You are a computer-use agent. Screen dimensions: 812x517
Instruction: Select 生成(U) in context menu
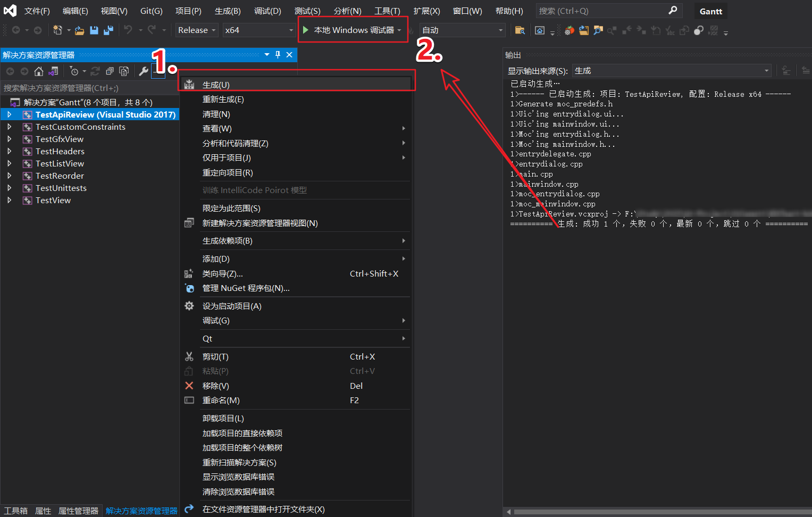(x=296, y=85)
